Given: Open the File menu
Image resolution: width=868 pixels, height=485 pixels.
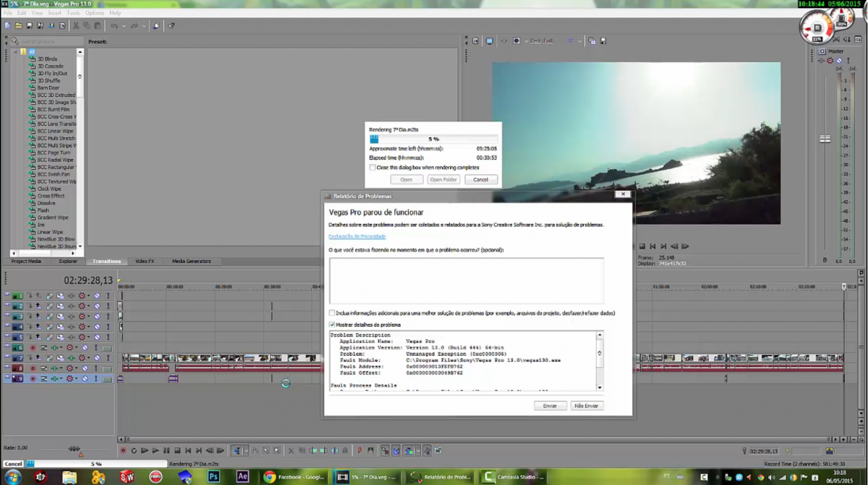Looking at the screenshot, I should tap(7, 13).
